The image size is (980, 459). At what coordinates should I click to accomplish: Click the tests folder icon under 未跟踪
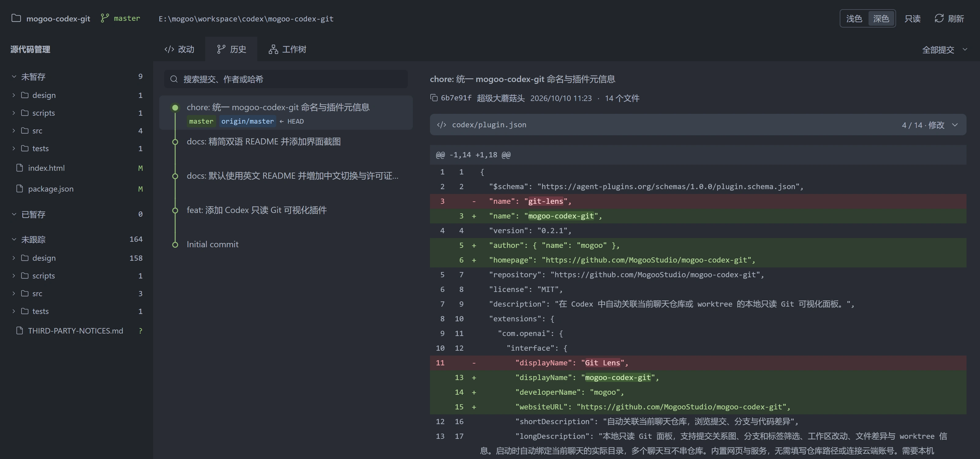tap(25, 311)
